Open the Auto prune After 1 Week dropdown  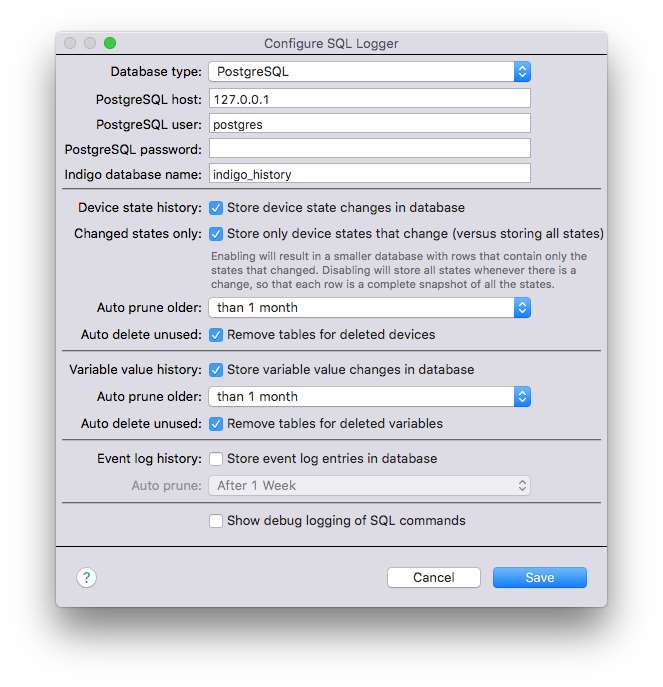tap(369, 485)
